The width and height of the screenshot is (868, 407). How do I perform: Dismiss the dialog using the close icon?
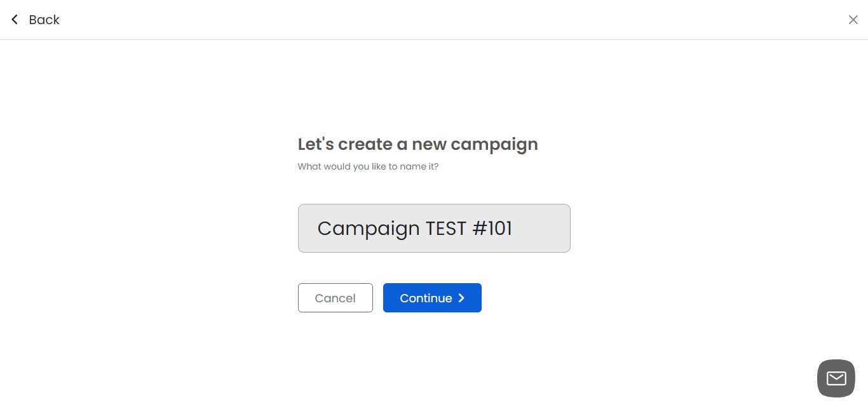point(853,19)
